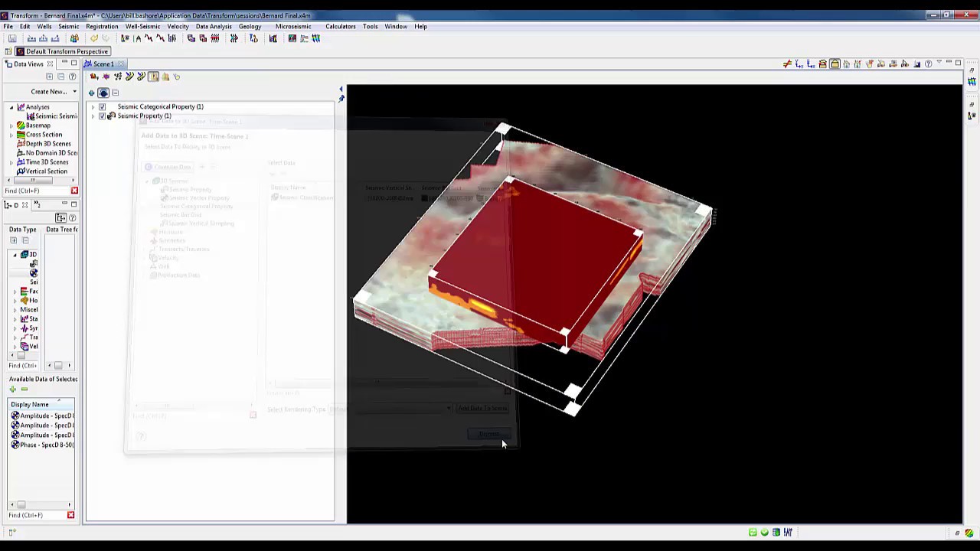This screenshot has width=980, height=551.
Task: Click the highlighted yellow box icon in 3D toolbar
Action: click(x=835, y=64)
